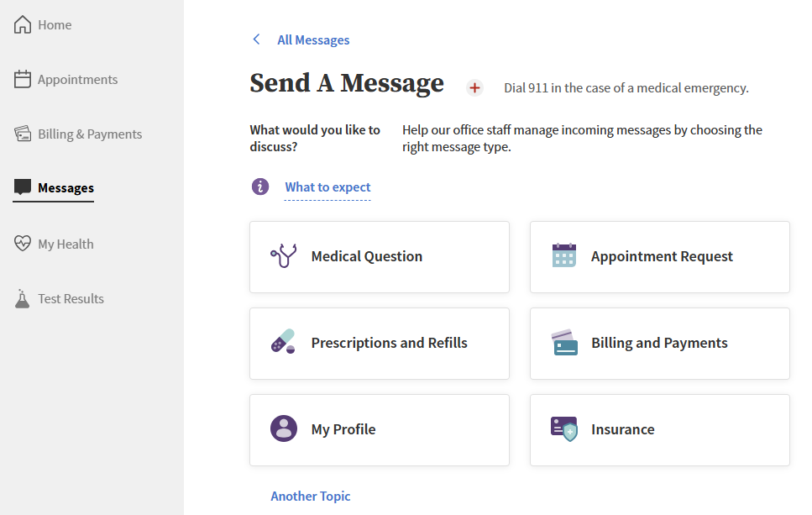This screenshot has height=515, width=812.
Task: Click the info icon beside What to expect
Action: [260, 186]
